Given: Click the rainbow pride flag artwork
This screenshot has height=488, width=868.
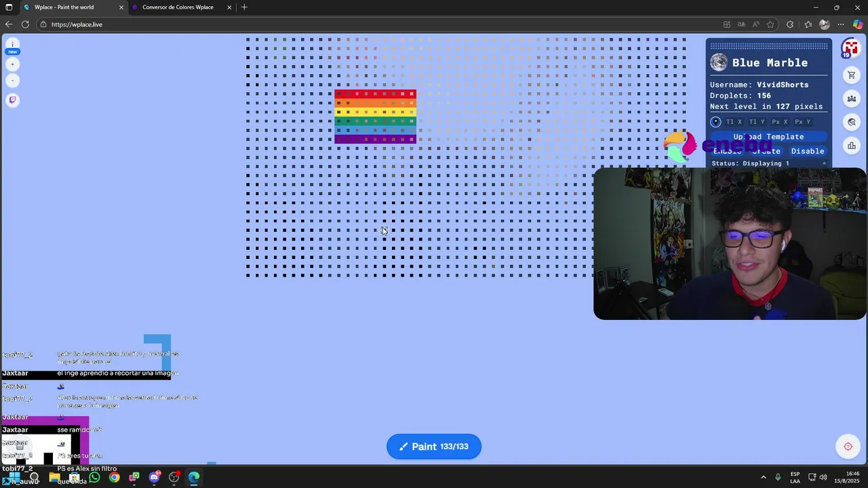Looking at the screenshot, I should click(x=375, y=117).
